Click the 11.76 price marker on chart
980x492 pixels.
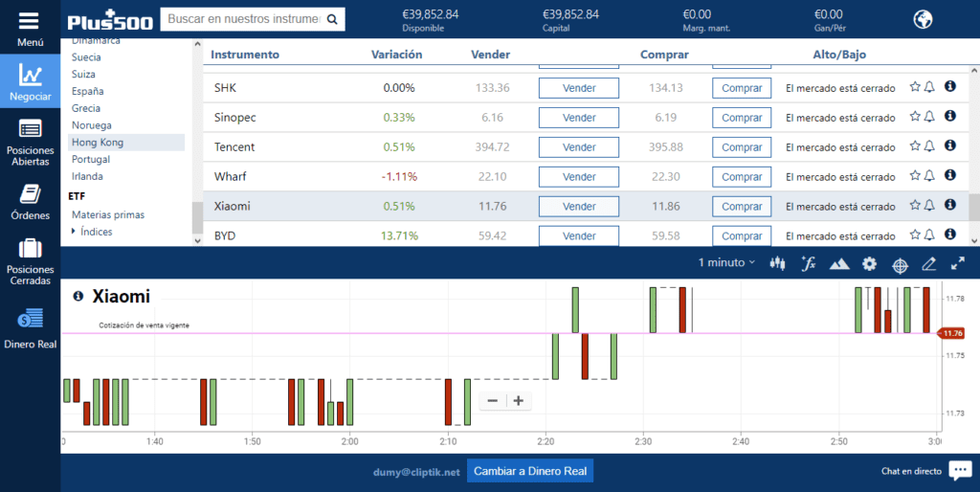[951, 333]
